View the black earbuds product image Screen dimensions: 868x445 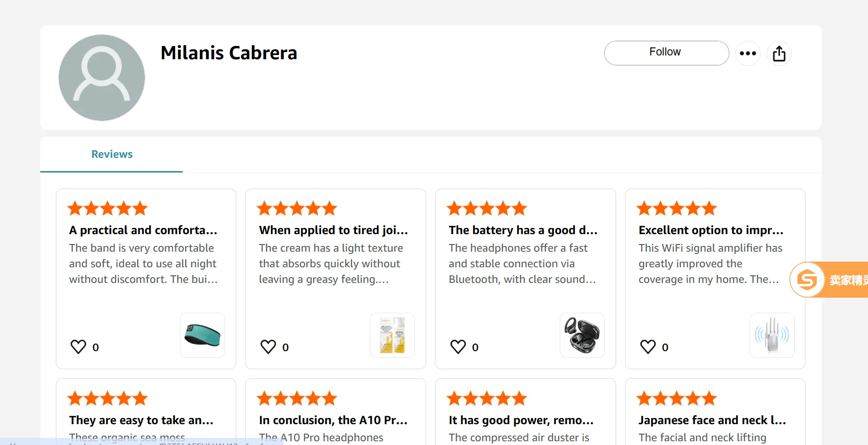coord(582,335)
